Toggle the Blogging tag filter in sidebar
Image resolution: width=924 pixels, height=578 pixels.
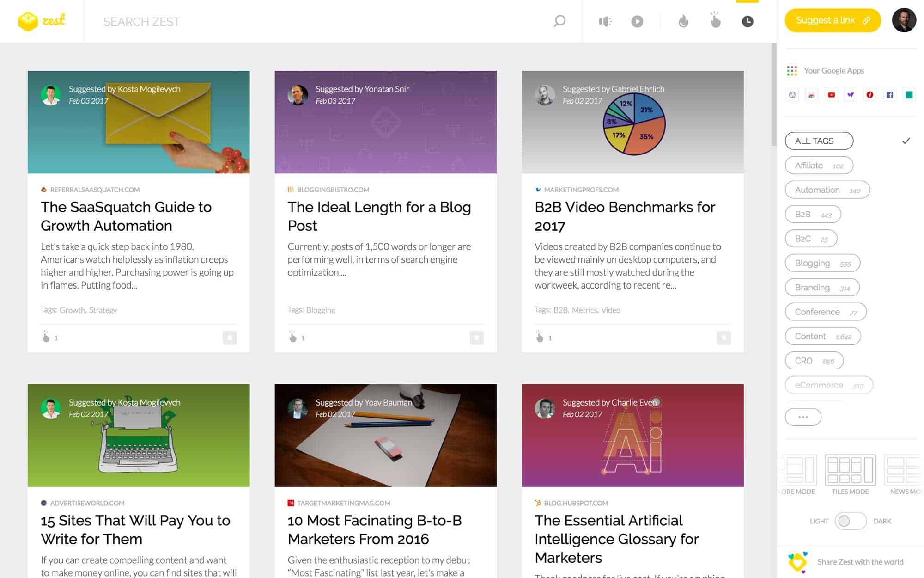tap(822, 264)
